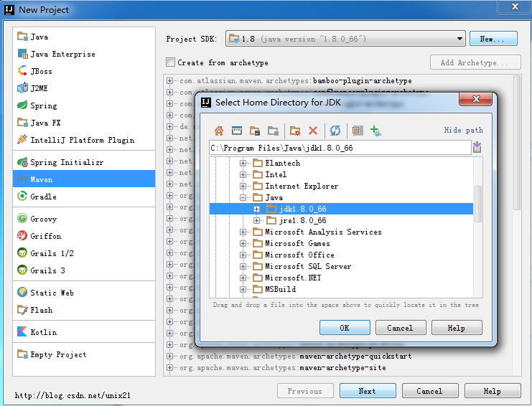Expand Microsoft Analysis Services folder
The height and width of the screenshot is (406, 532).
point(243,232)
